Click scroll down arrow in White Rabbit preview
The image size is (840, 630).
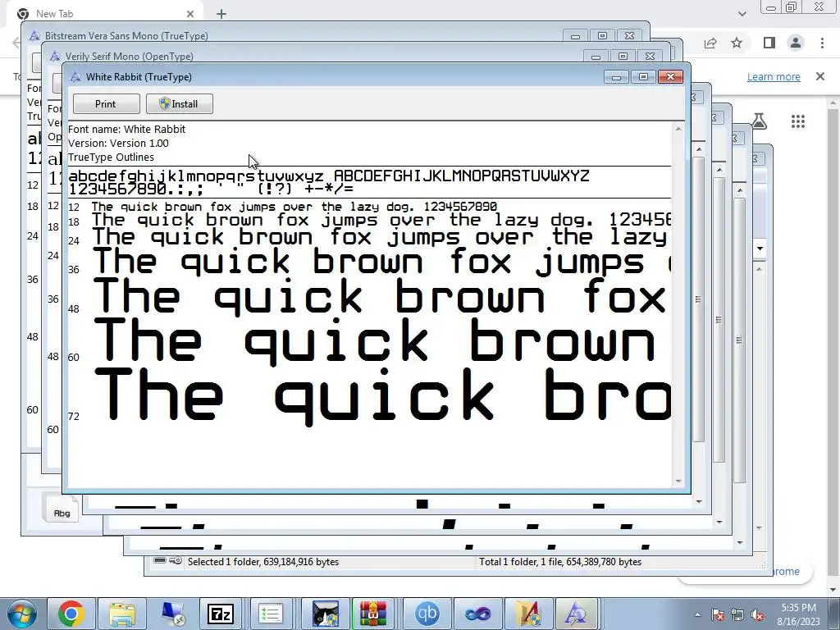point(678,481)
